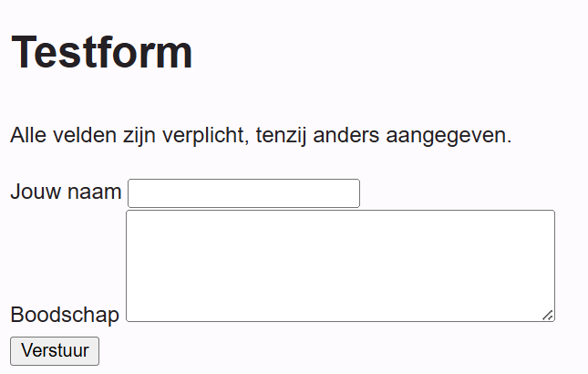
Task: Click inside the Boodschap message textarea
Action: (x=340, y=265)
